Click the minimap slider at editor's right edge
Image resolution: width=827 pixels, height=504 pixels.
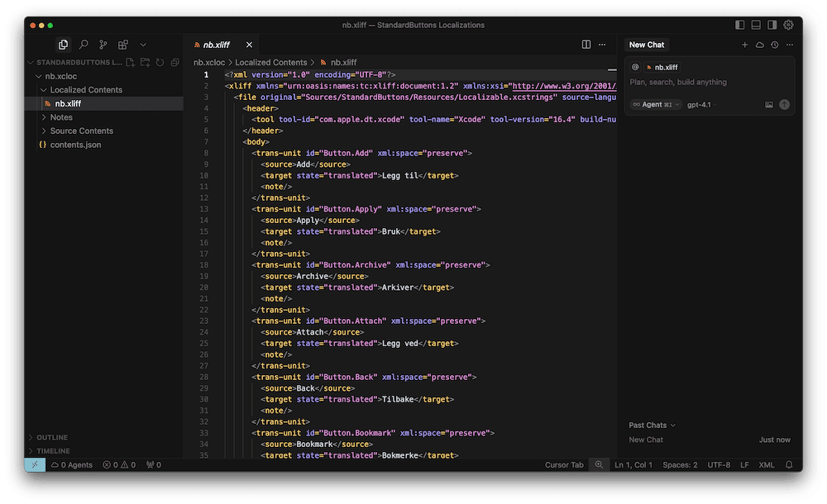click(612, 69)
